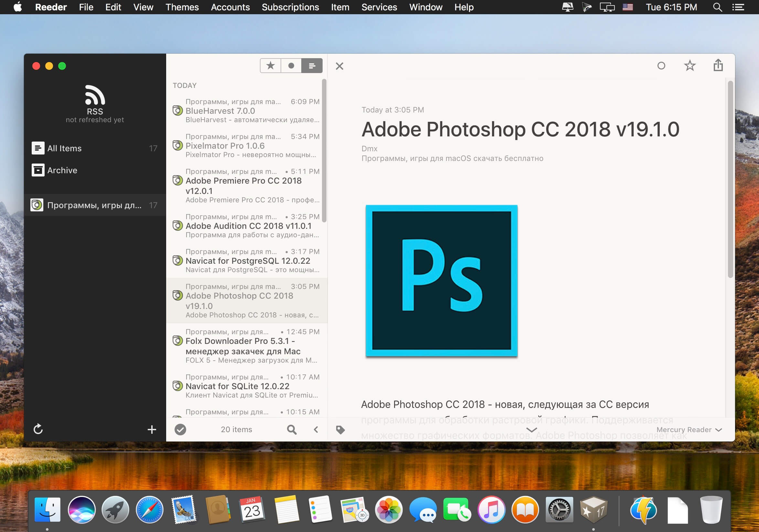Open Finder from the Dock

tap(47, 509)
